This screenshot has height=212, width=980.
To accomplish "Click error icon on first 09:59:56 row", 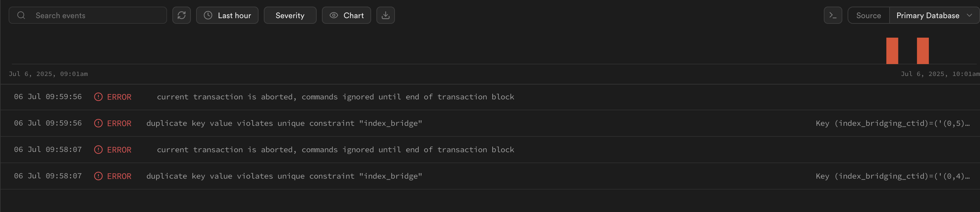I will pyautogui.click(x=98, y=97).
